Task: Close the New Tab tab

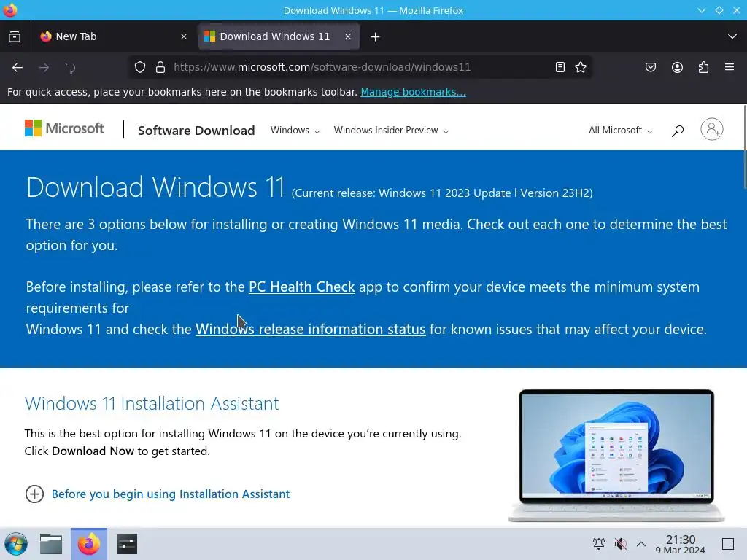Action: 184,36
